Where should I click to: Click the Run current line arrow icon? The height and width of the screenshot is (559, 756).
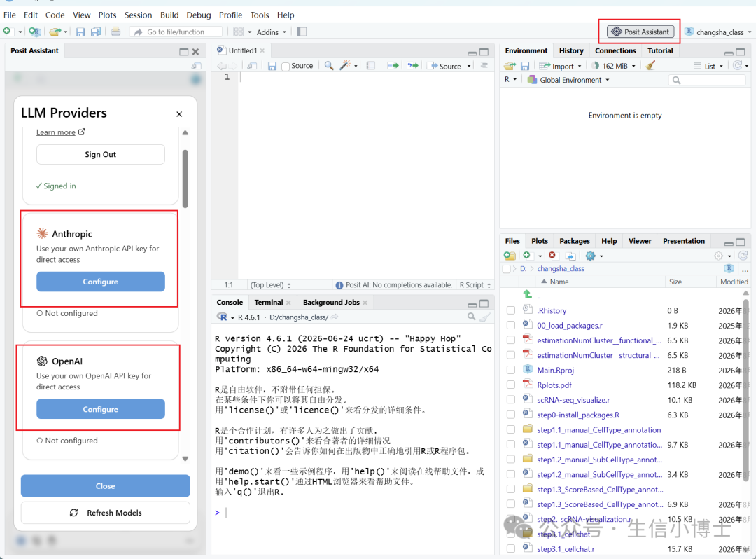(393, 66)
